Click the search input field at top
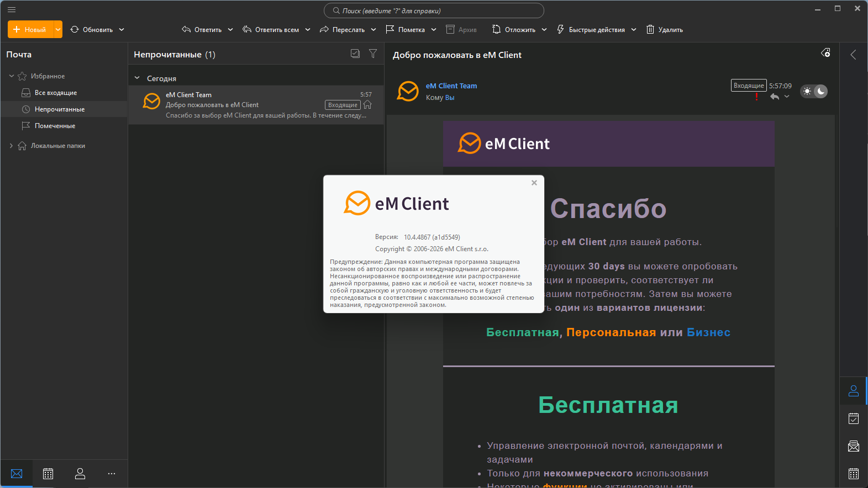This screenshot has height=488, width=868. coord(434,10)
